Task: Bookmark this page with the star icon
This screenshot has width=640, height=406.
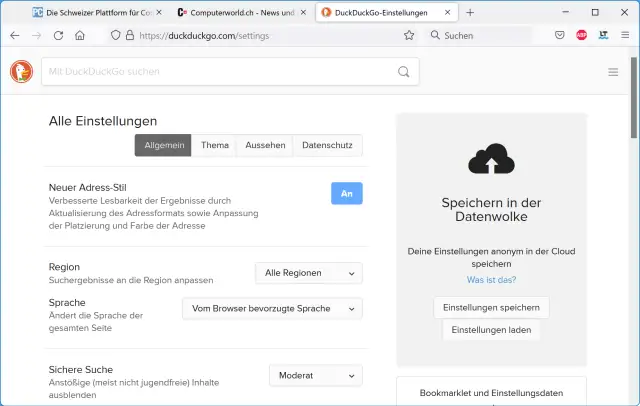Action: click(x=409, y=35)
